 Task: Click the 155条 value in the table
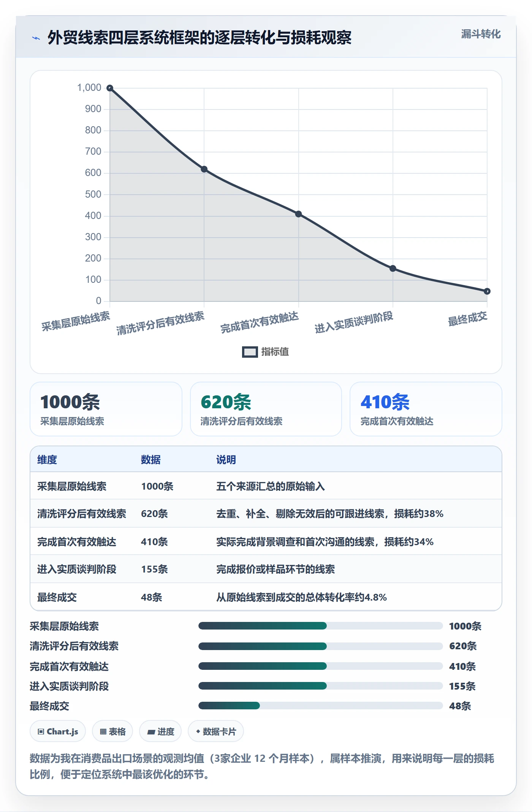[154, 569]
